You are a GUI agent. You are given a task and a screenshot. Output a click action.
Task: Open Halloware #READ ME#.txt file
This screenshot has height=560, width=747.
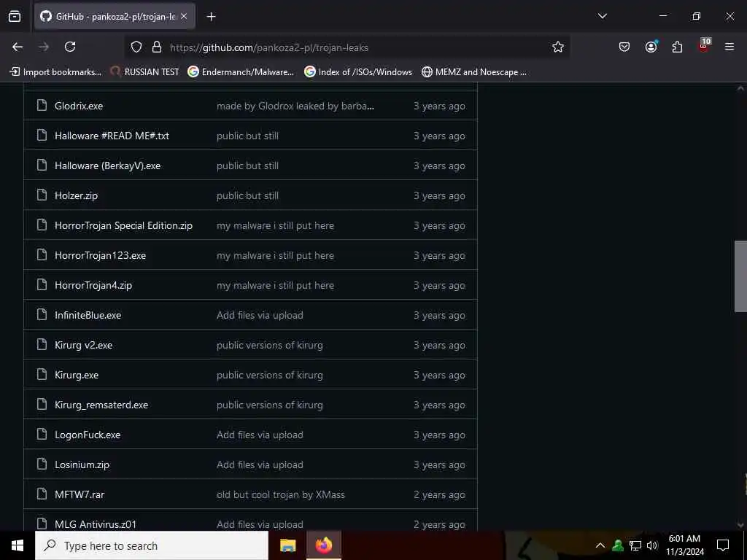pos(112,136)
